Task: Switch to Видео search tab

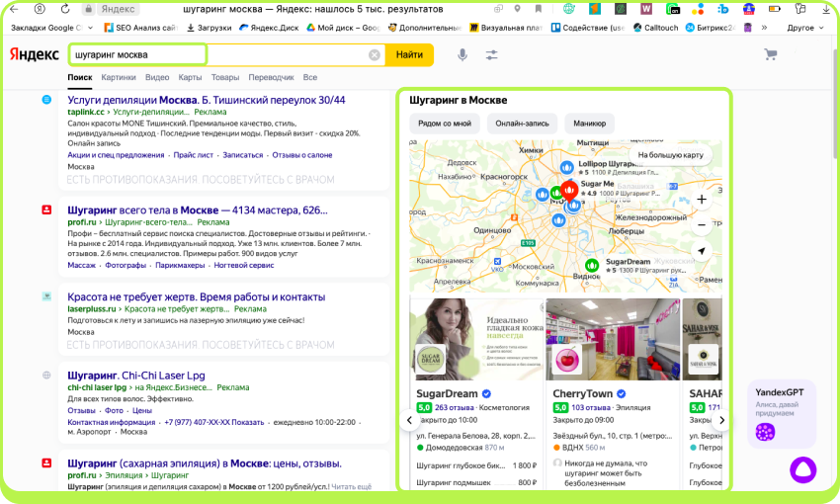Action: pyautogui.click(x=157, y=77)
